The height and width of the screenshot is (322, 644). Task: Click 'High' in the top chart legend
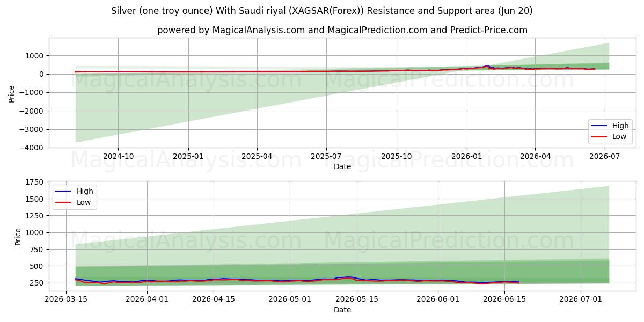(620, 126)
